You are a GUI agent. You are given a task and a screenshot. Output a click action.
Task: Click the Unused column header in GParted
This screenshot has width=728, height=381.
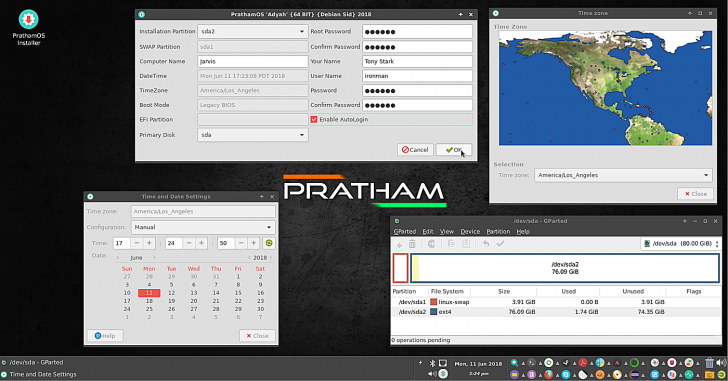pyautogui.click(x=633, y=291)
